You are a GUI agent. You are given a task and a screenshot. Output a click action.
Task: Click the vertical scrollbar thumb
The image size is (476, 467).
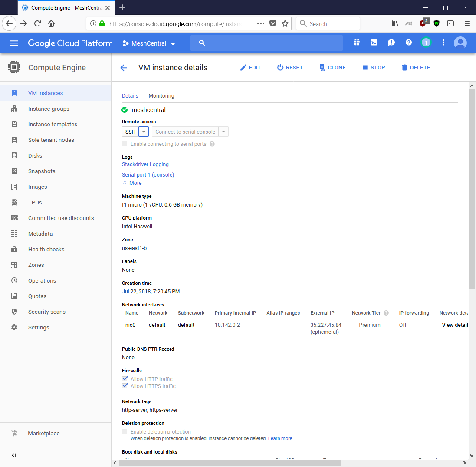pyautogui.click(x=472, y=189)
